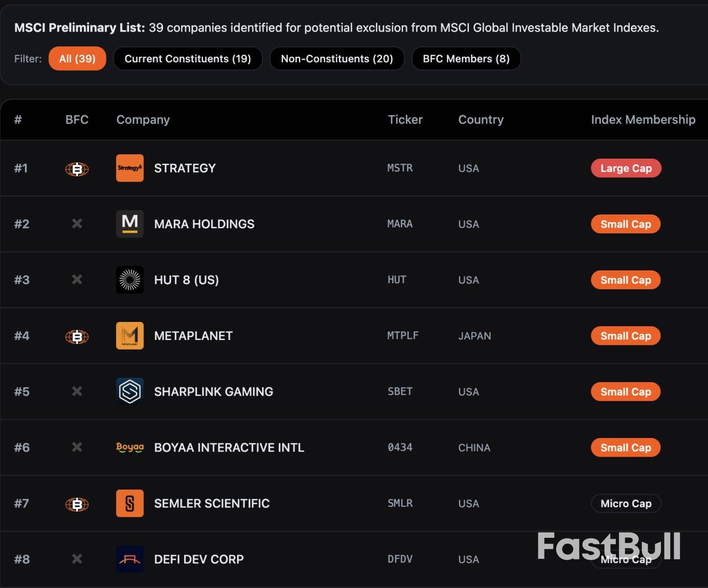Click the MARA Holdings logo icon

pos(130,224)
